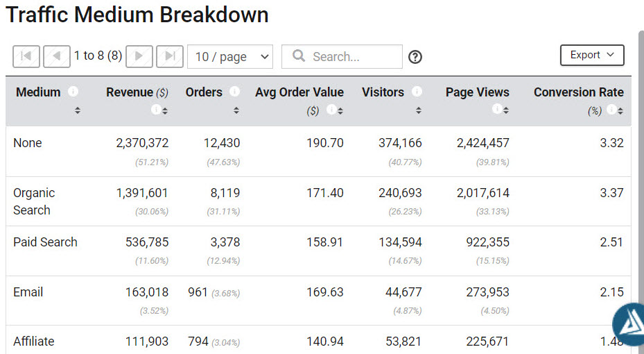Screen dimensions: 644x354
Task: Click the 1 to 8 (8) pagination text
Action: pyautogui.click(x=98, y=56)
